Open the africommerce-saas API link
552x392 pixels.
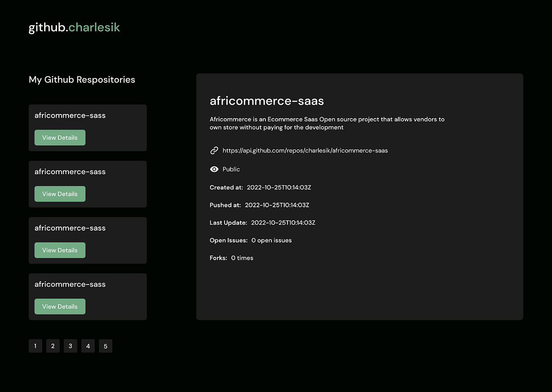click(x=305, y=150)
